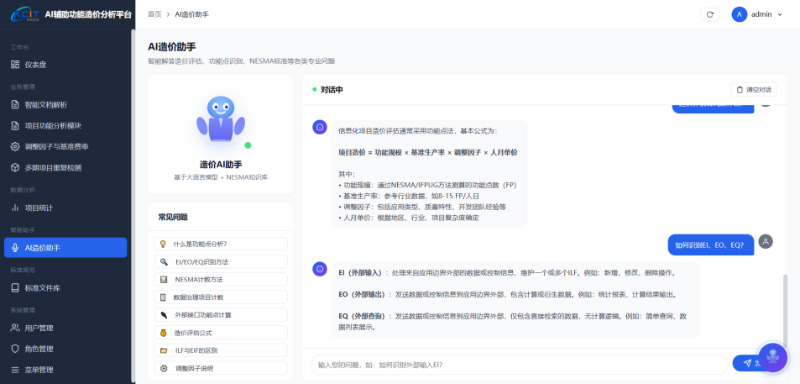Click the blue bubble 如何识别EI、EO、EQ?
This screenshot has width=800, height=384.
711,245
